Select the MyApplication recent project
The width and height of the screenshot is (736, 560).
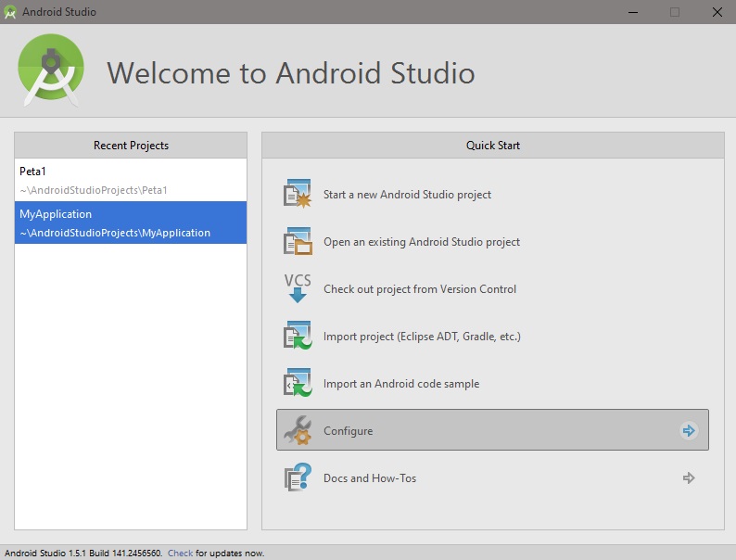(131, 223)
